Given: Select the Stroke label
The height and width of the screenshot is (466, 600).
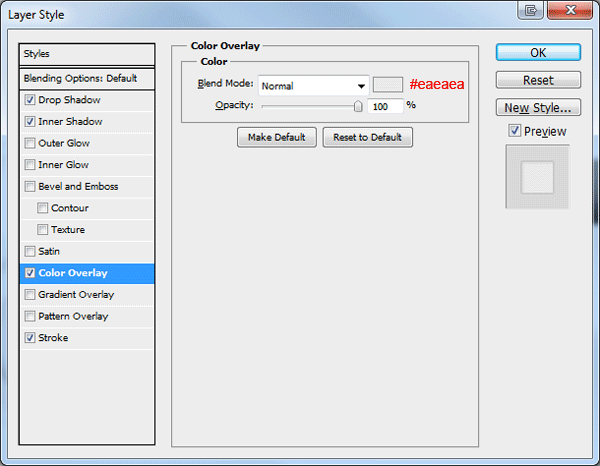Looking at the screenshot, I should tap(53, 338).
